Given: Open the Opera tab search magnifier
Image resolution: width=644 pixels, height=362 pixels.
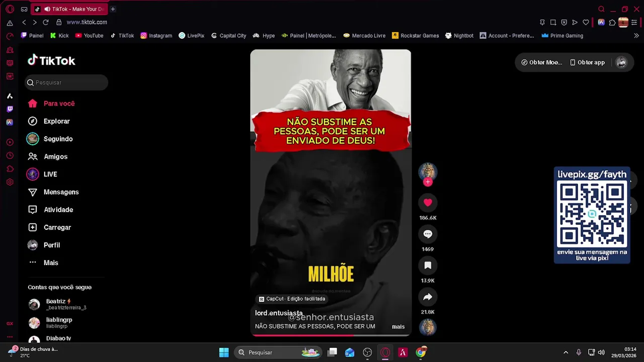Looking at the screenshot, I should point(601,9).
